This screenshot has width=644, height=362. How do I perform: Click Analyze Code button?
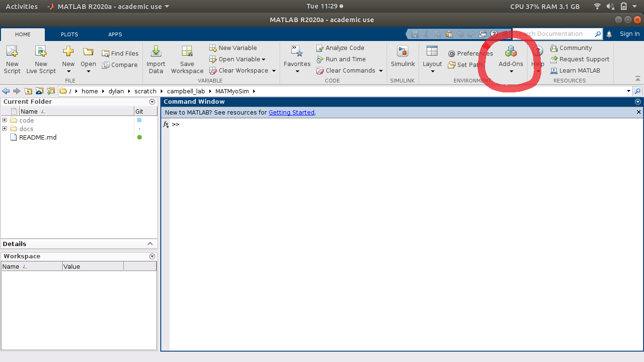coord(340,48)
